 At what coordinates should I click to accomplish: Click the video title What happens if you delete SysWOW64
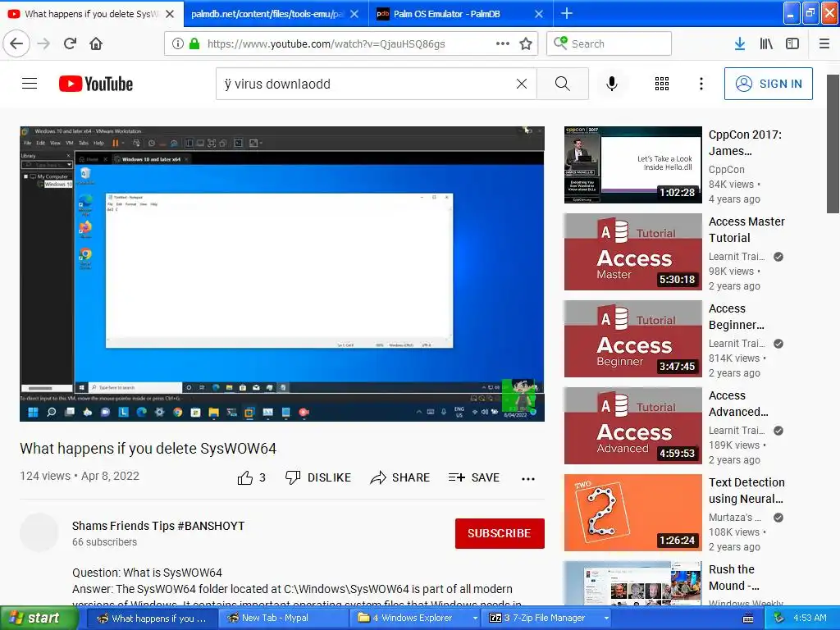[x=148, y=449]
